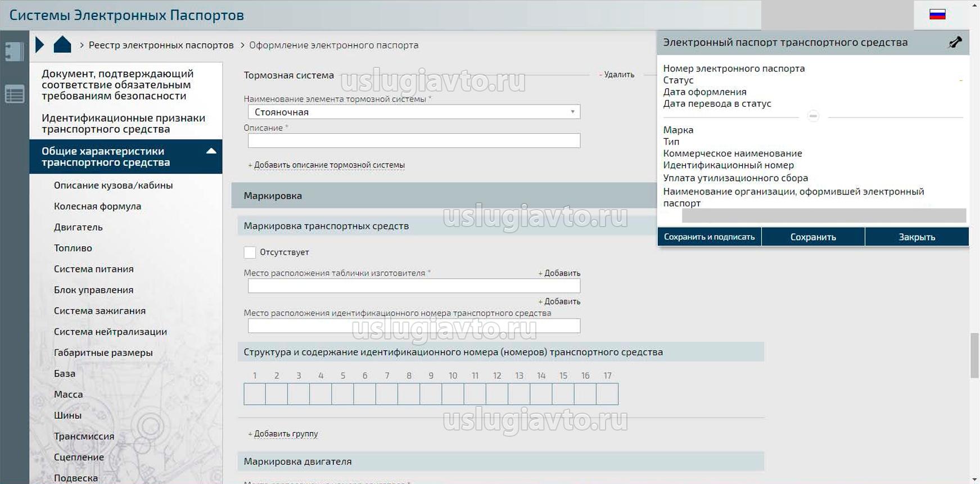The width and height of the screenshot is (980, 484).
Task: Click the play arrow icon beside home
Action: [x=39, y=45]
